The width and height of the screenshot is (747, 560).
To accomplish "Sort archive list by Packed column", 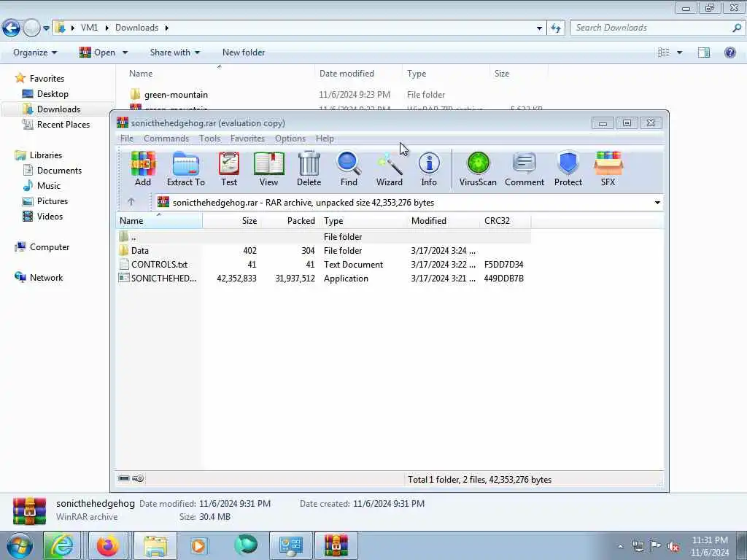I will coord(290,221).
